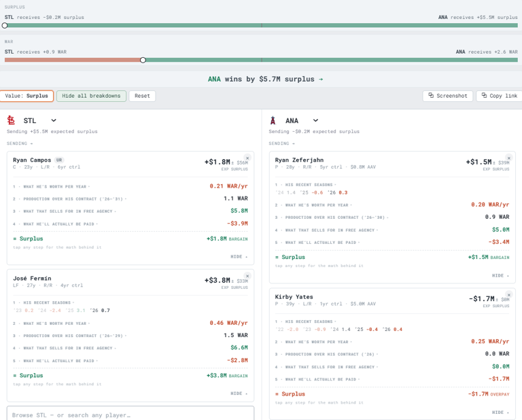
Task: Open the ANA team dropdown chevron
Action: pyautogui.click(x=315, y=120)
